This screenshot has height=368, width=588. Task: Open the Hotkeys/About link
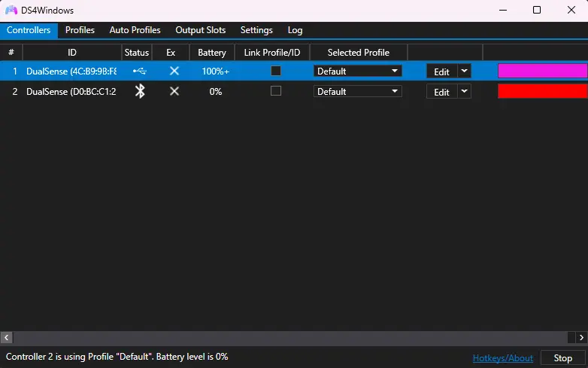503,358
